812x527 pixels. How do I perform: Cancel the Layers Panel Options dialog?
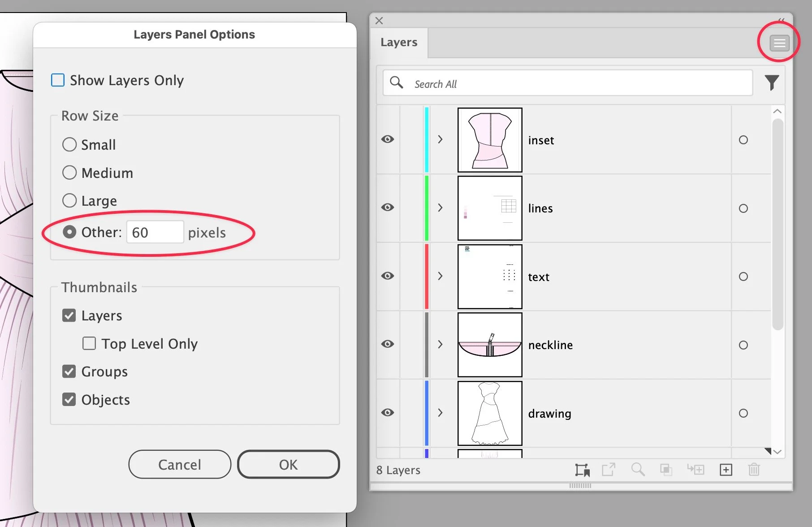179,464
